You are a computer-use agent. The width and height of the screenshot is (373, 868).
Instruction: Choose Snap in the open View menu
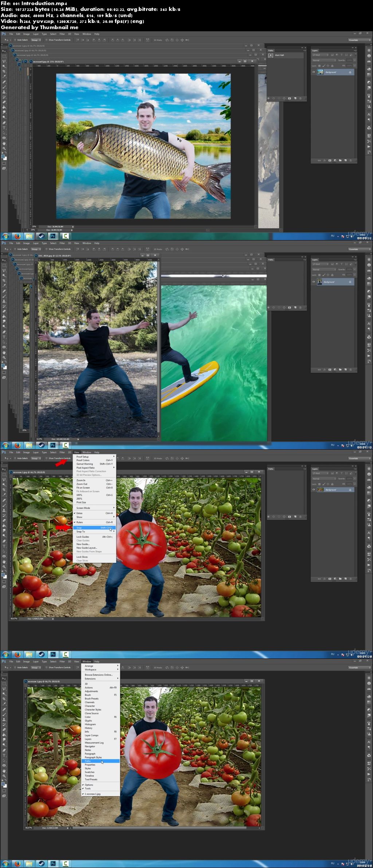click(x=94, y=527)
